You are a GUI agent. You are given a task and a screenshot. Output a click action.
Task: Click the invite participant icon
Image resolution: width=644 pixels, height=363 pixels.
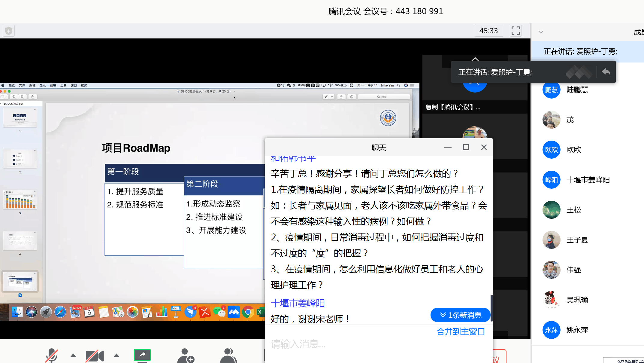(186, 356)
